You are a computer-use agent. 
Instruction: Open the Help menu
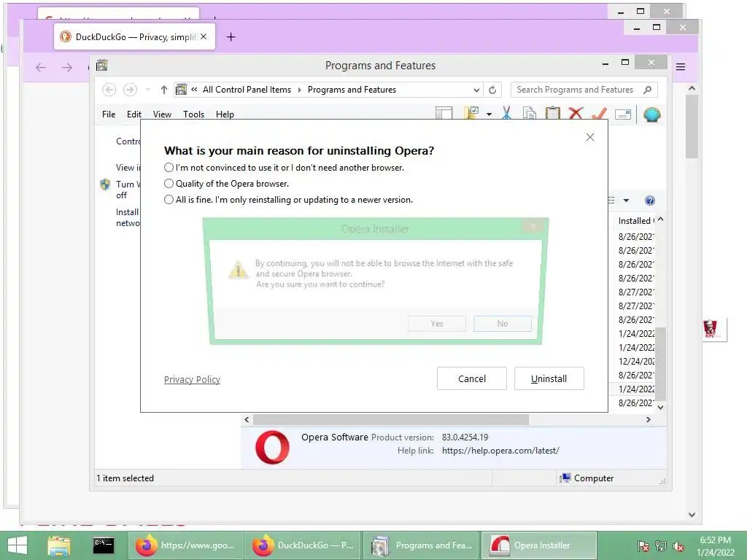pos(225,114)
